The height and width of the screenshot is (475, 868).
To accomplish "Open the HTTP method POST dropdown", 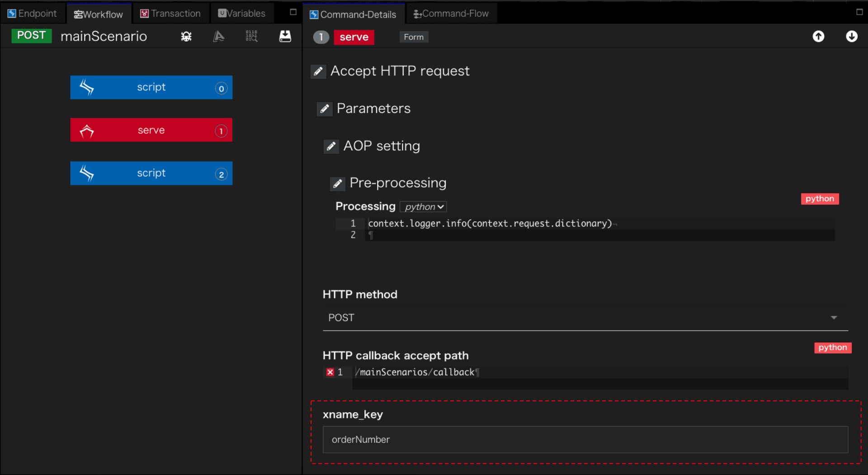I will coord(585,318).
